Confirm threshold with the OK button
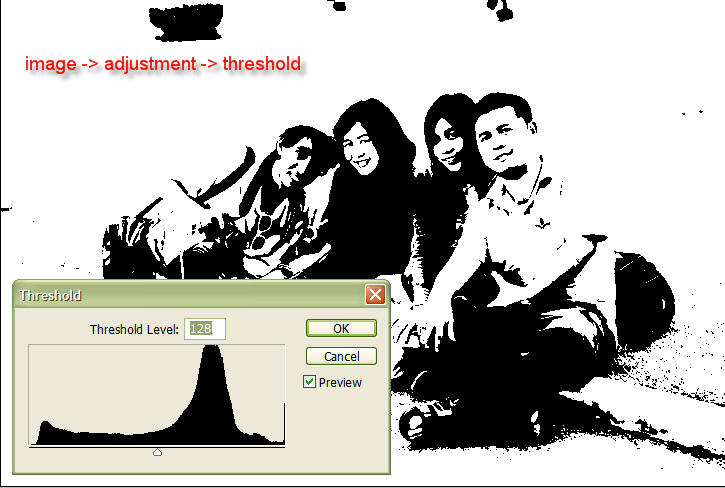725x488 pixels. point(341,328)
